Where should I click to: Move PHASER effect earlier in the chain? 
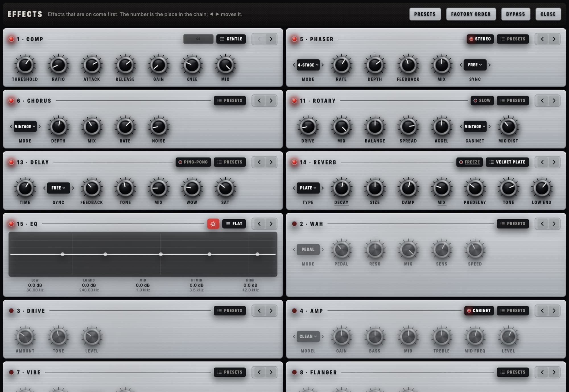542,39
